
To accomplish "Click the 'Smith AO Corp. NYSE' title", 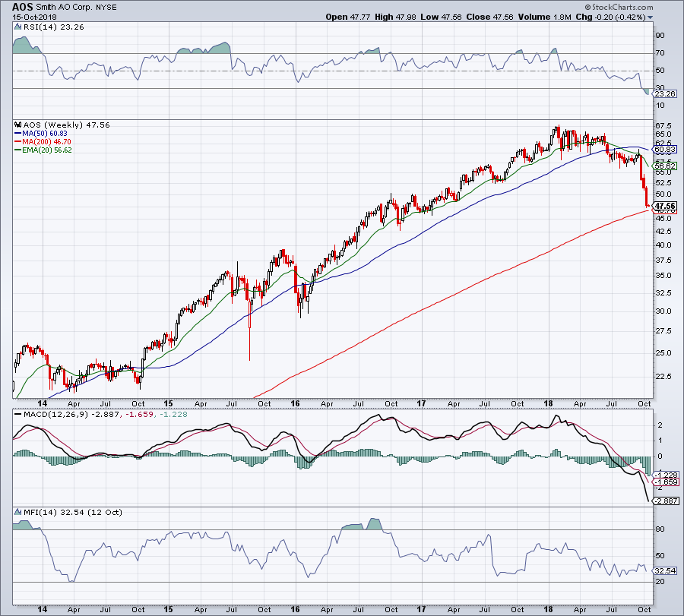I will (76, 8).
